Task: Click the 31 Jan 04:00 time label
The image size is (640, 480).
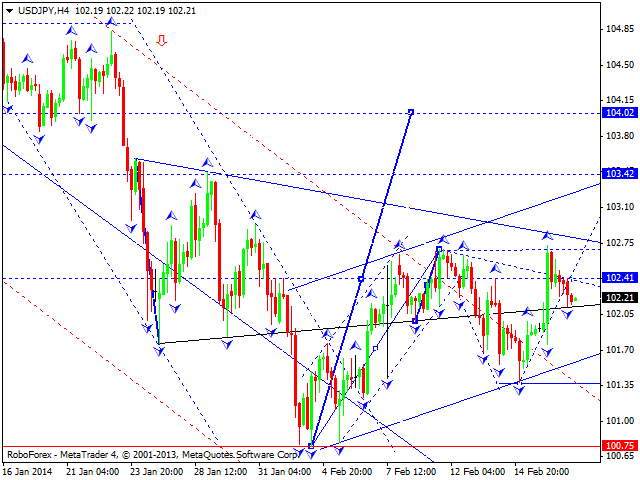Action: 285,472
